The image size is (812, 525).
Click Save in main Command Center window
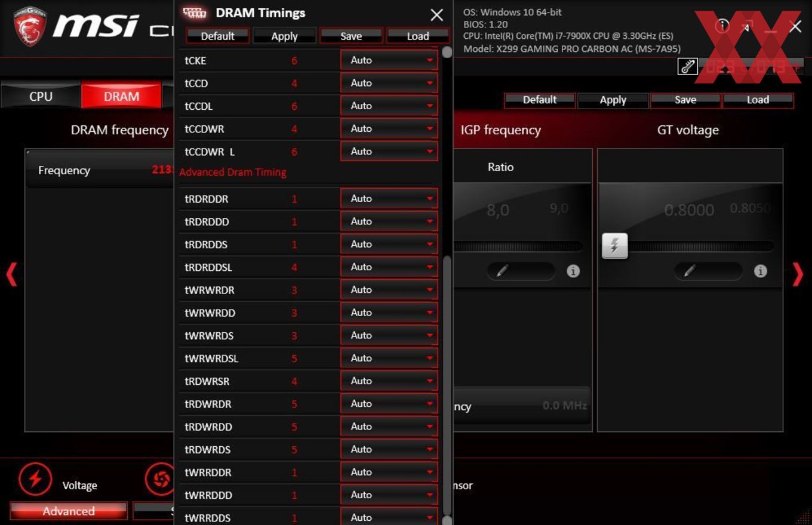(685, 100)
